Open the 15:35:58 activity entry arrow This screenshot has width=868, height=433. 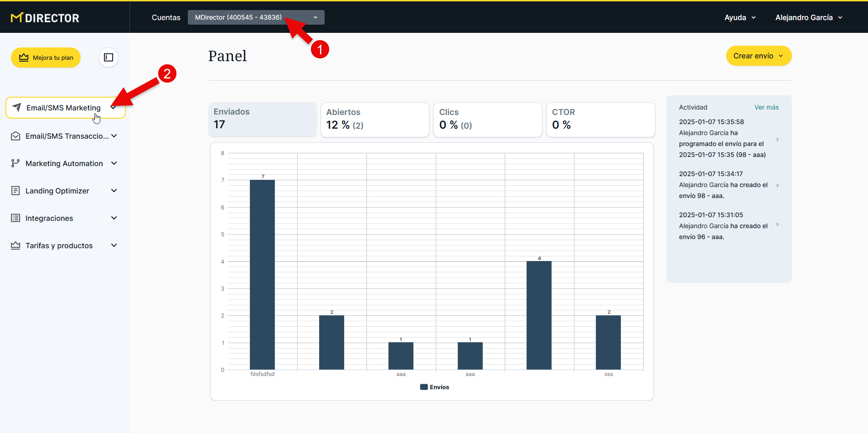[777, 139]
